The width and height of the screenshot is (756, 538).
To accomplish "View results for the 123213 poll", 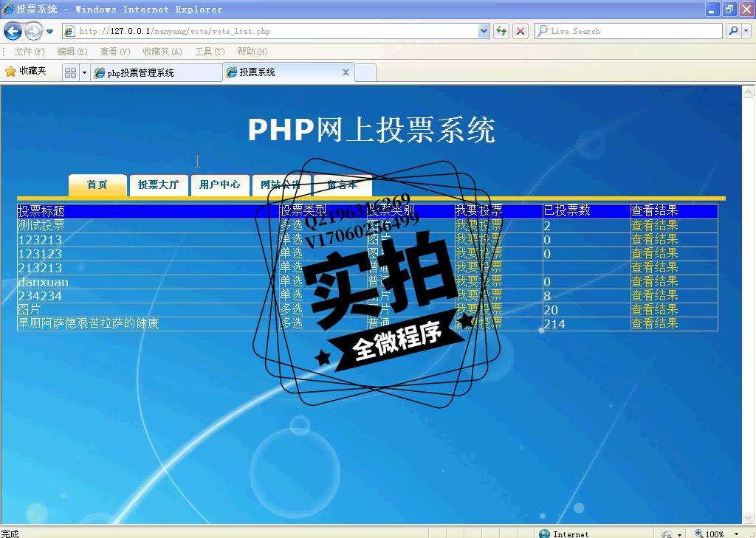I will [x=654, y=239].
